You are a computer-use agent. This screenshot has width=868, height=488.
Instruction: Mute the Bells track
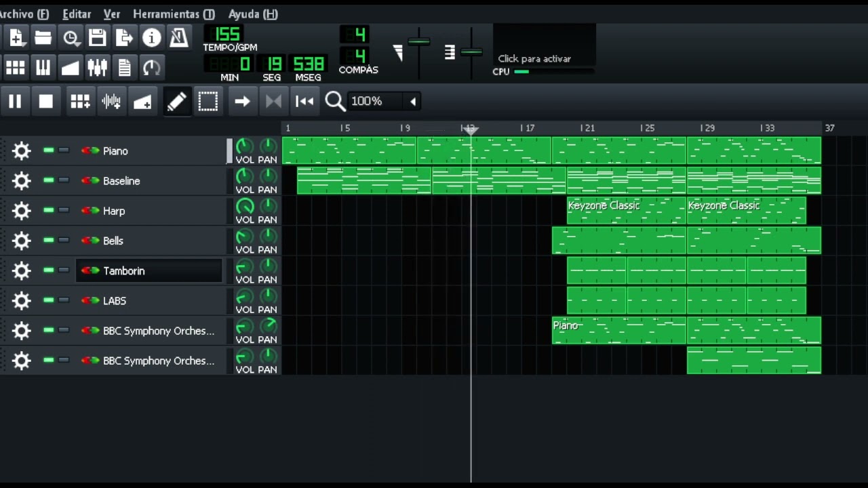pyautogui.click(x=48, y=240)
